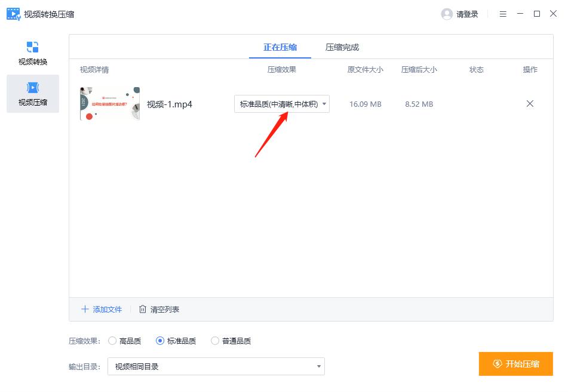Click the 请登录 login link
568x392 pixels.
(466, 14)
